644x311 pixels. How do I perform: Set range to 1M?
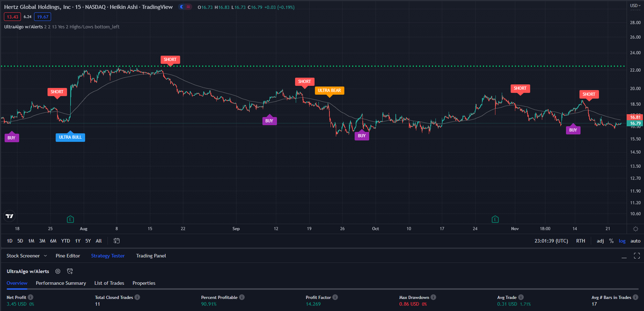pyautogui.click(x=31, y=241)
